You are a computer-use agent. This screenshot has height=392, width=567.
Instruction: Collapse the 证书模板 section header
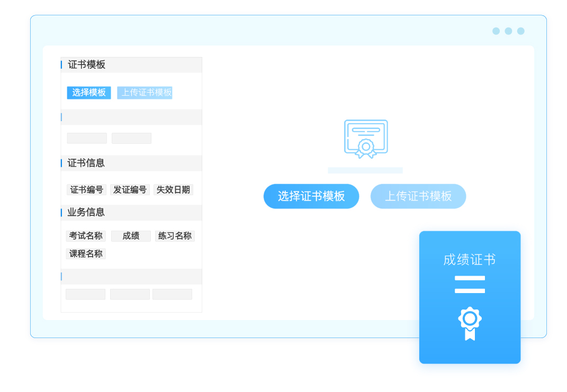[x=87, y=65]
